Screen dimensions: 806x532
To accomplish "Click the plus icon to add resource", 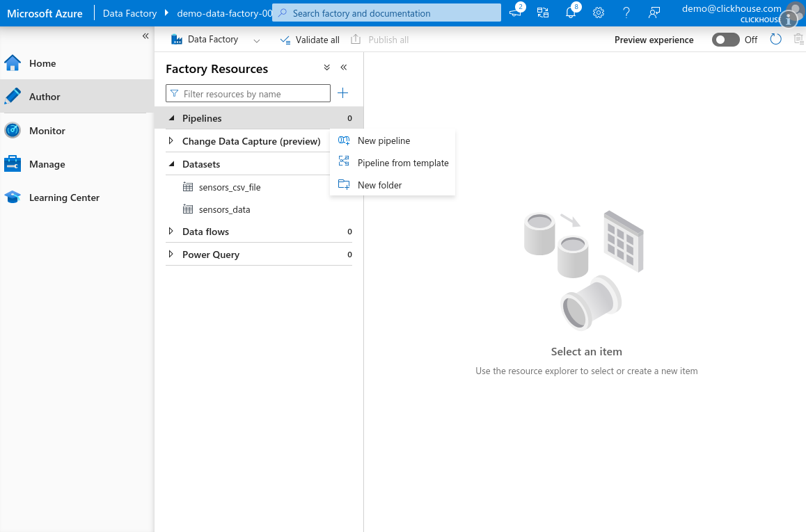I will (x=342, y=93).
